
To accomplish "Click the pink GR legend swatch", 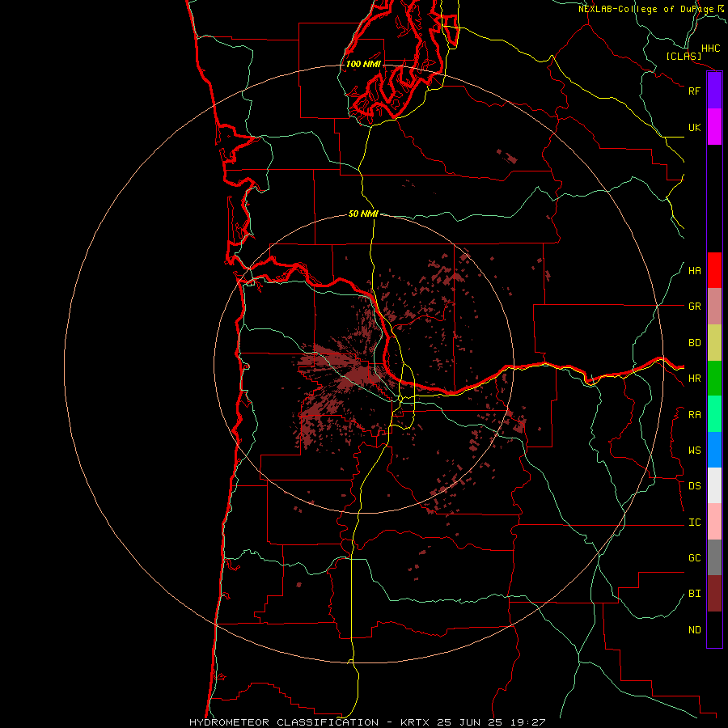I will 714,307.
